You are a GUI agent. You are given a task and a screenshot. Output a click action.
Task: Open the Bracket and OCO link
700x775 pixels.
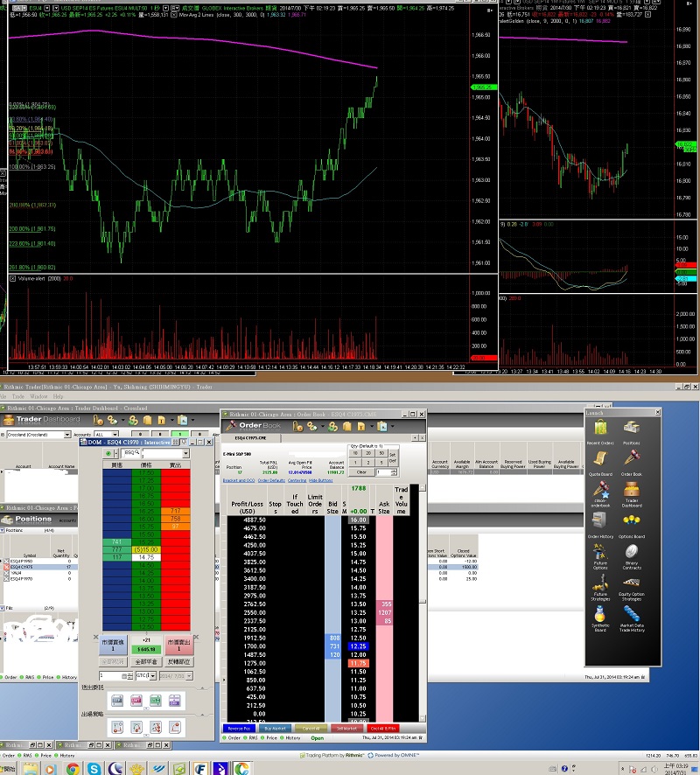coord(239,480)
